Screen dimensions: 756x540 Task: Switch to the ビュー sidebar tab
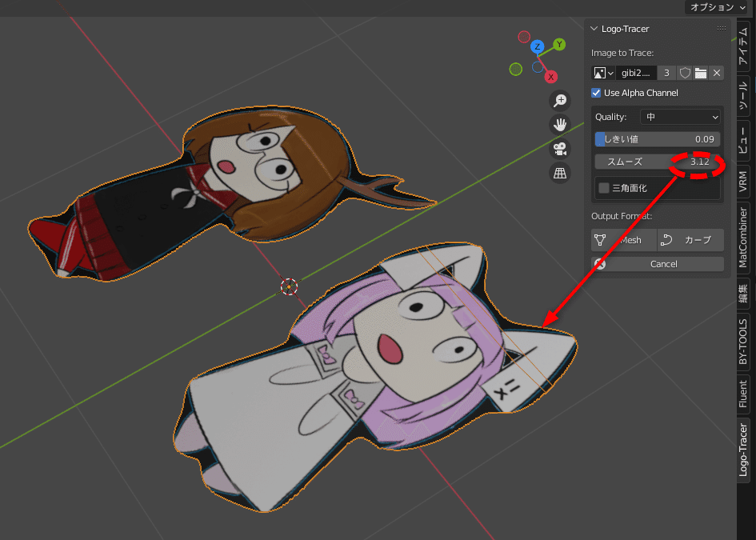point(743,139)
